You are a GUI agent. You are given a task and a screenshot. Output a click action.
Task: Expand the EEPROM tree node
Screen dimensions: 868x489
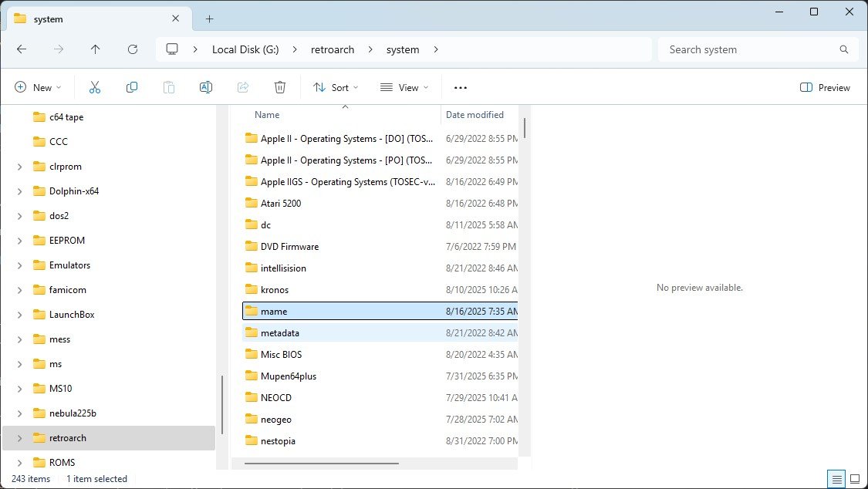coord(20,241)
